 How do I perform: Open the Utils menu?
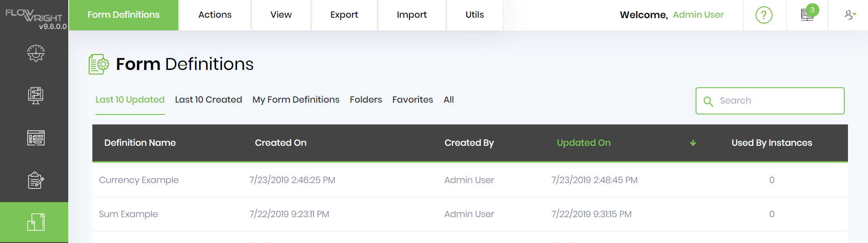[x=474, y=15]
